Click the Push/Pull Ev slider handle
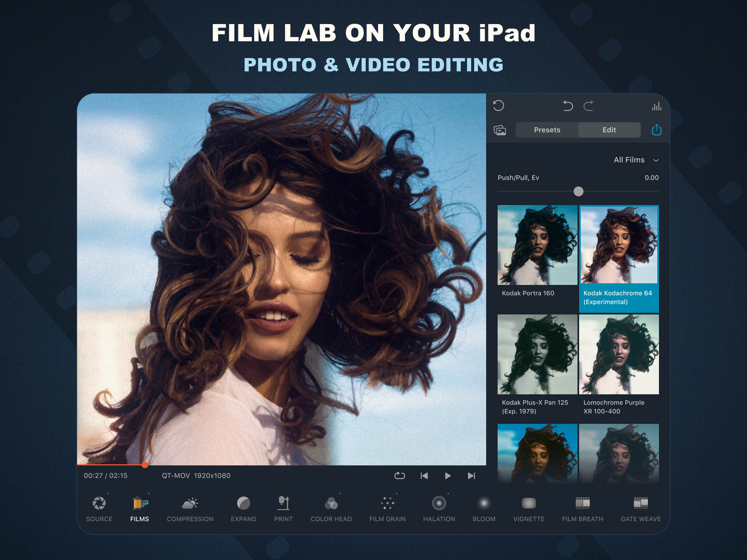747x560 pixels. 578,191
